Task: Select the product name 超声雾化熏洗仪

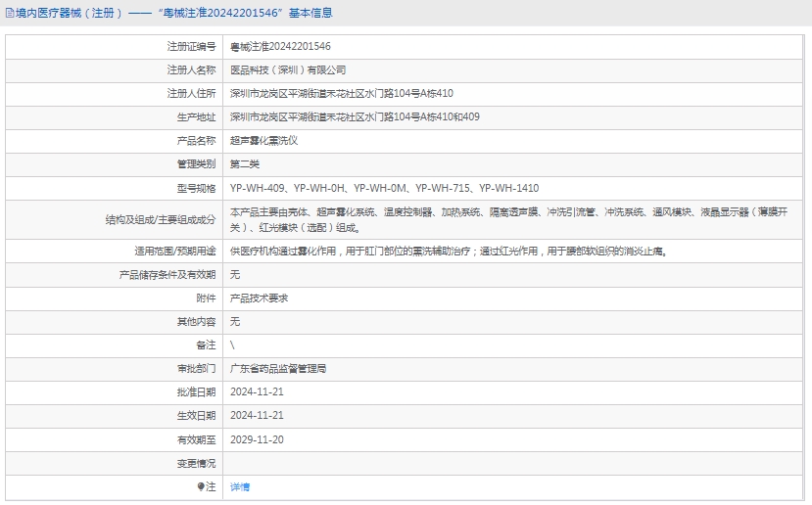Action: 263,141
